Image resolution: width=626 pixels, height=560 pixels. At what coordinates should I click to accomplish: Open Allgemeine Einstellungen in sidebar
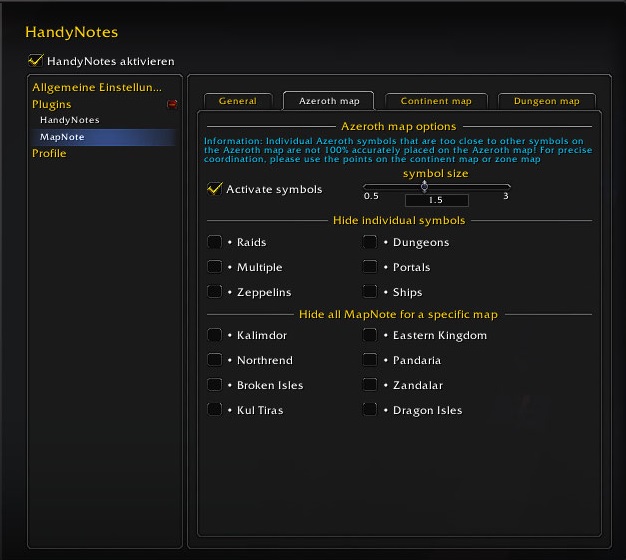pos(96,87)
